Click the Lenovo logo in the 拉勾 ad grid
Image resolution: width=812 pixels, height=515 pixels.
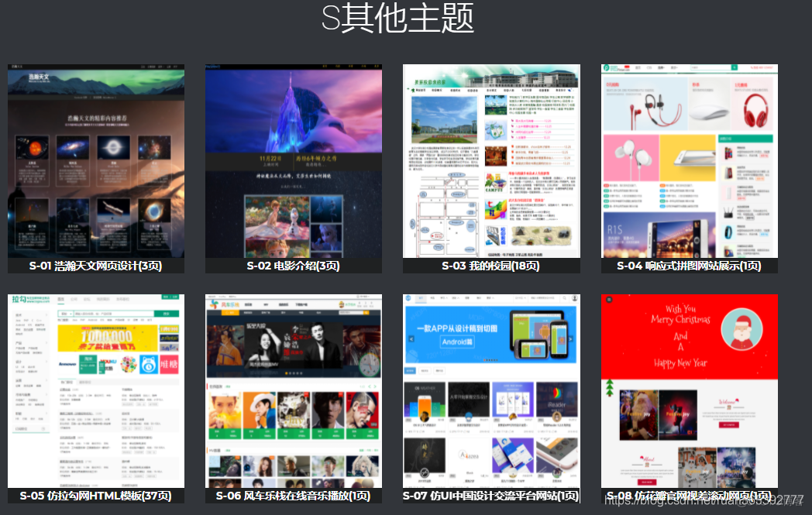point(67,364)
